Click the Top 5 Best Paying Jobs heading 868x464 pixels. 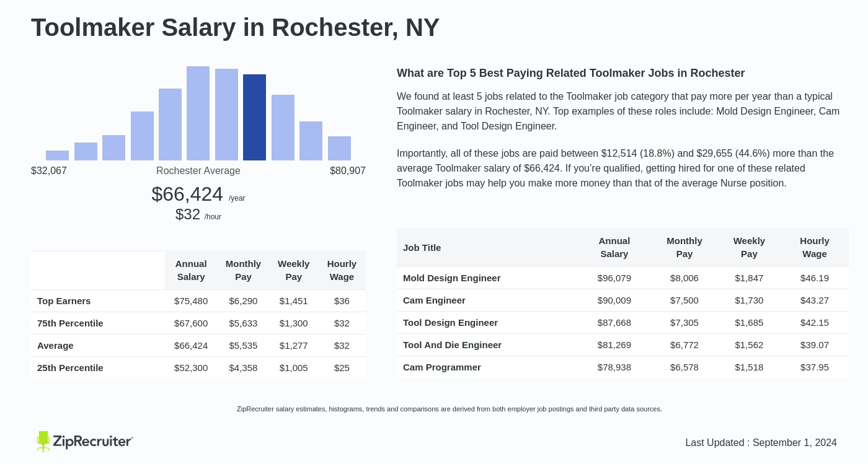tap(570, 73)
